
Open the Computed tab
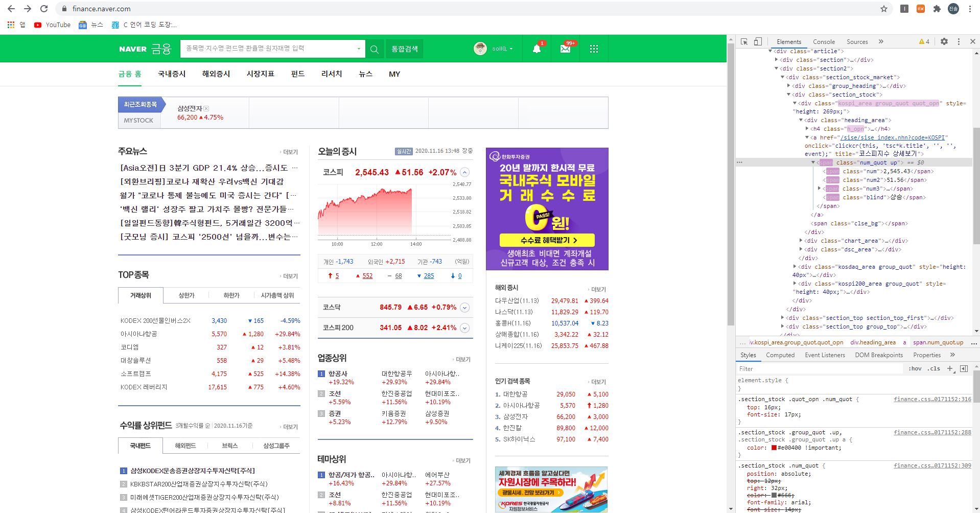[x=780, y=355]
